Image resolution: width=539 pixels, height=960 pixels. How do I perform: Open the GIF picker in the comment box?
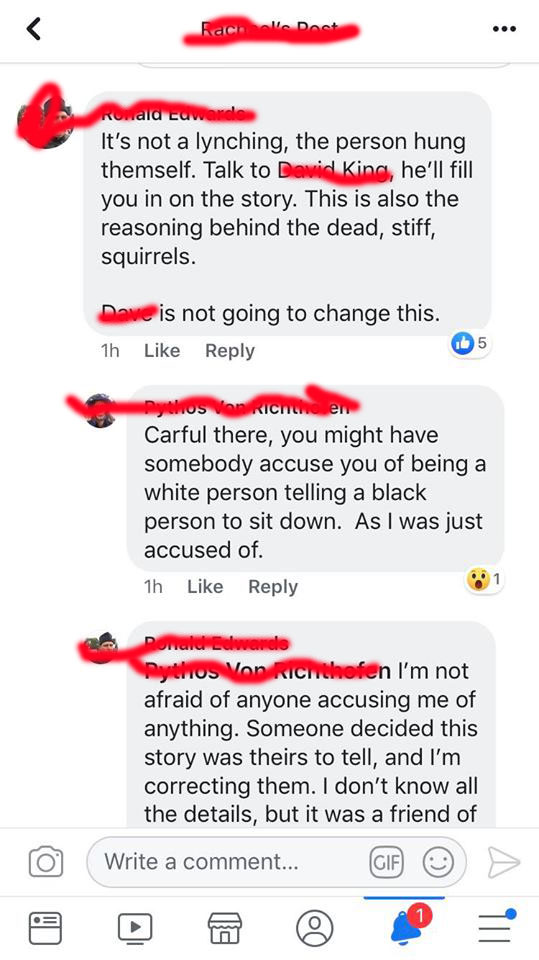pos(386,862)
